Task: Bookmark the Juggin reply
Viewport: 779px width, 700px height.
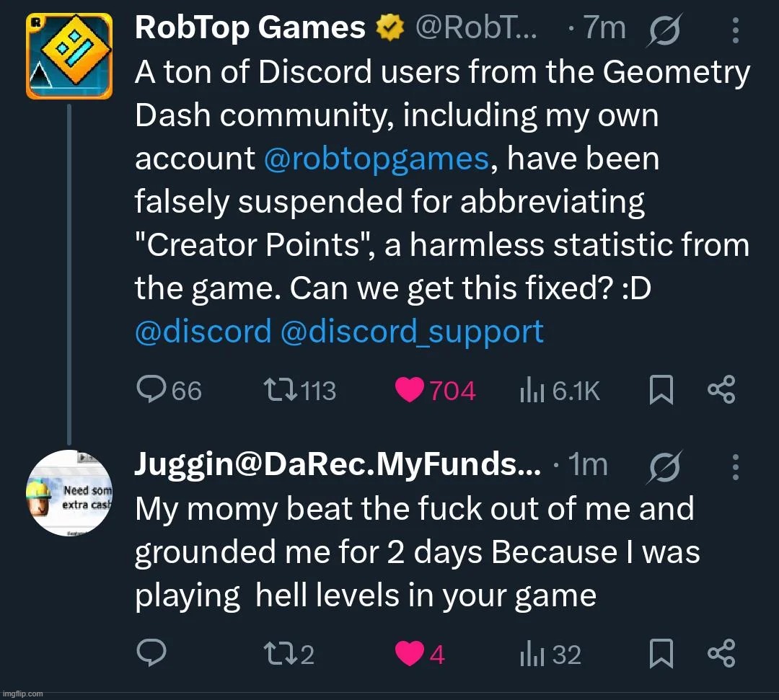Action: pos(661,654)
